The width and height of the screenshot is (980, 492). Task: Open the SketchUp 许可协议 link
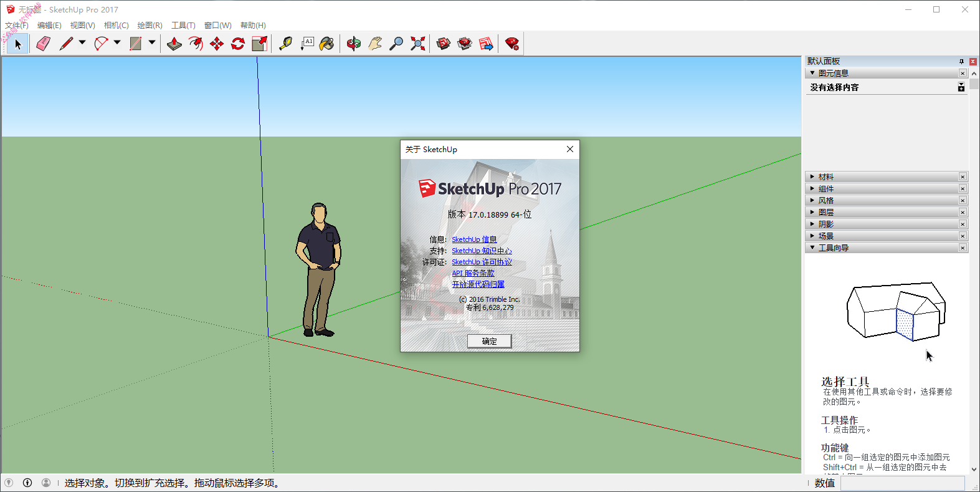coord(482,262)
